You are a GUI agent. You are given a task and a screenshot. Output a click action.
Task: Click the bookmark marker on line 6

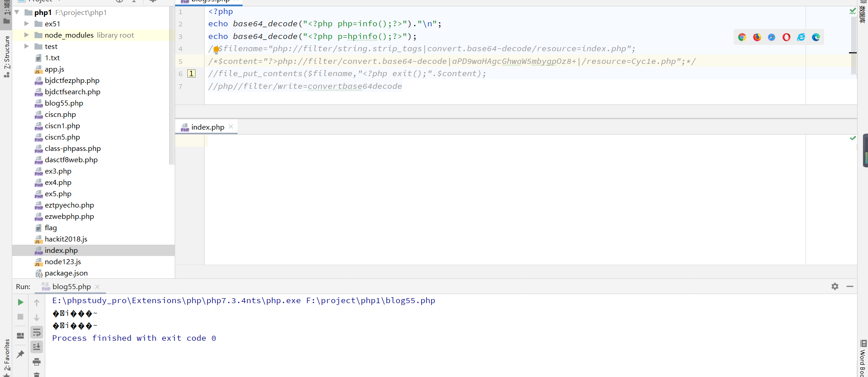191,73
